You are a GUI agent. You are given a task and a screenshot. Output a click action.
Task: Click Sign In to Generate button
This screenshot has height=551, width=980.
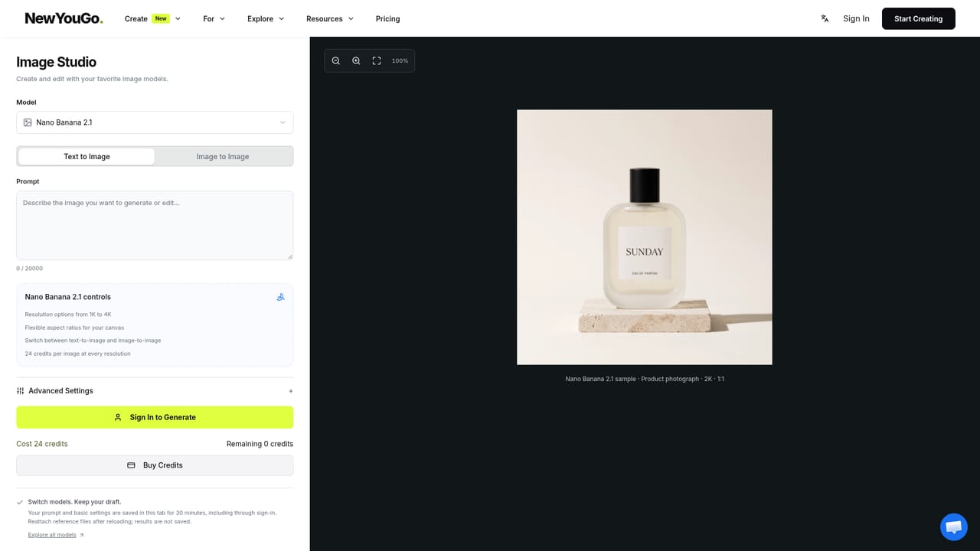pos(155,417)
